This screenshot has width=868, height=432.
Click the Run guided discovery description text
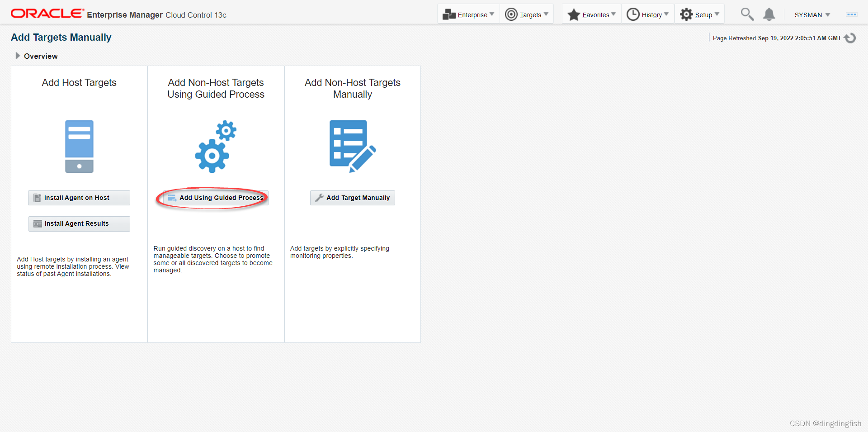pos(213,259)
